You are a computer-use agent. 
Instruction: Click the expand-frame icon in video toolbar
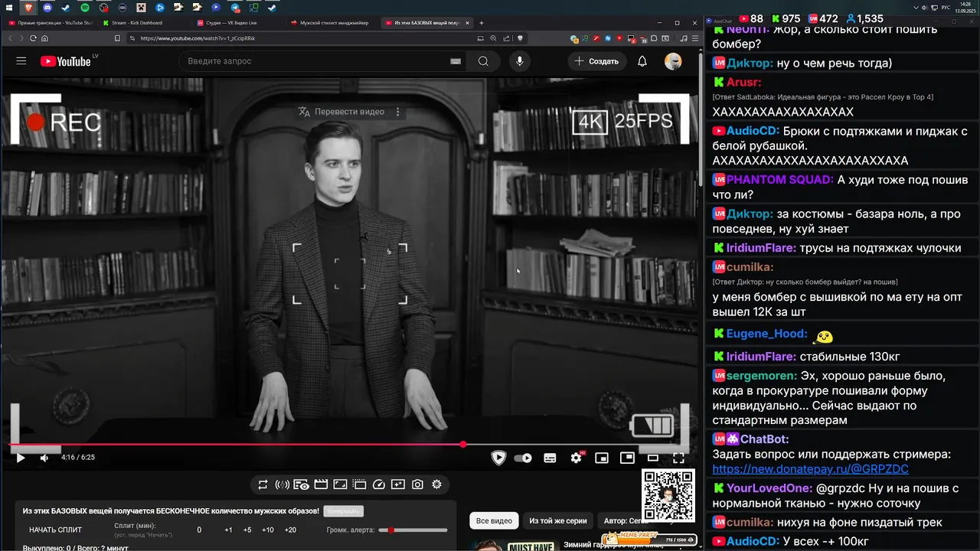click(x=340, y=484)
